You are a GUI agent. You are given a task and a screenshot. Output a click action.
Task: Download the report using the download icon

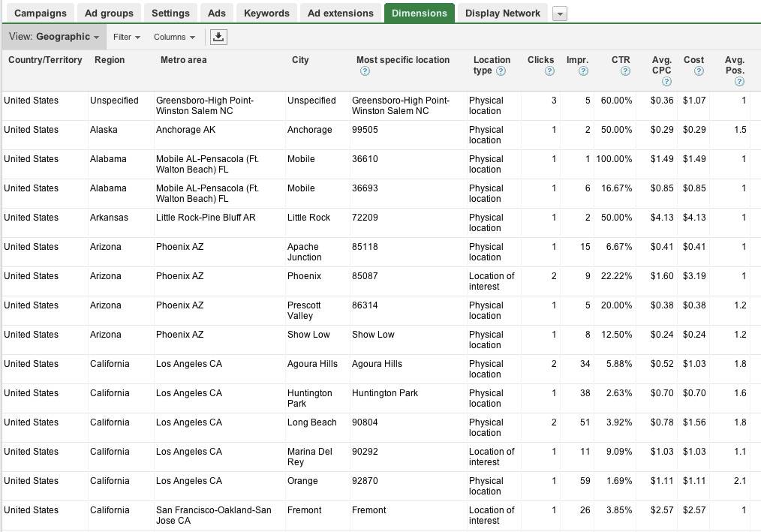click(x=218, y=37)
